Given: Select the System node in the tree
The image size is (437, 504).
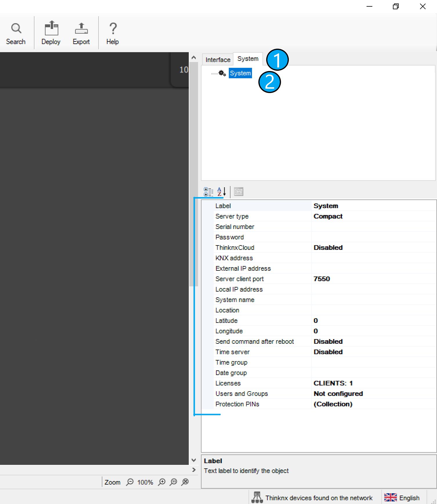Looking at the screenshot, I should tap(240, 73).
